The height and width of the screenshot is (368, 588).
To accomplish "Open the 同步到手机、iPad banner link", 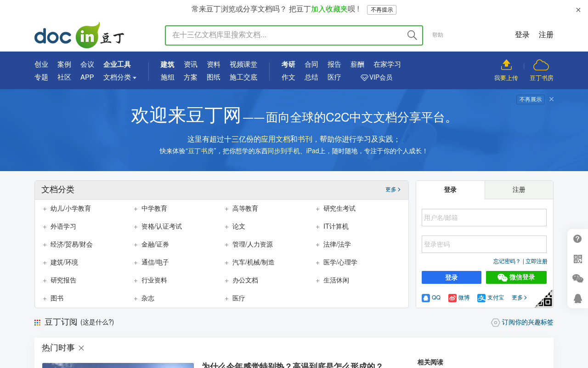I will [x=293, y=151].
